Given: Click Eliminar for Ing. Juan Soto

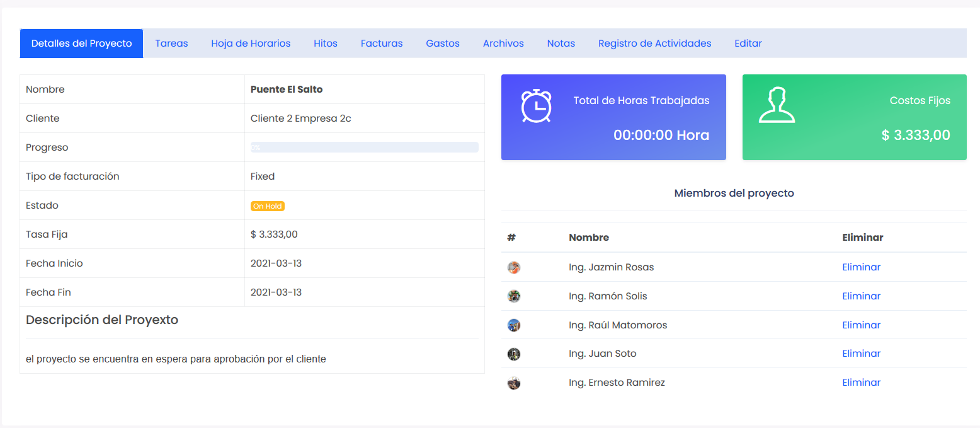Looking at the screenshot, I should 861,354.
